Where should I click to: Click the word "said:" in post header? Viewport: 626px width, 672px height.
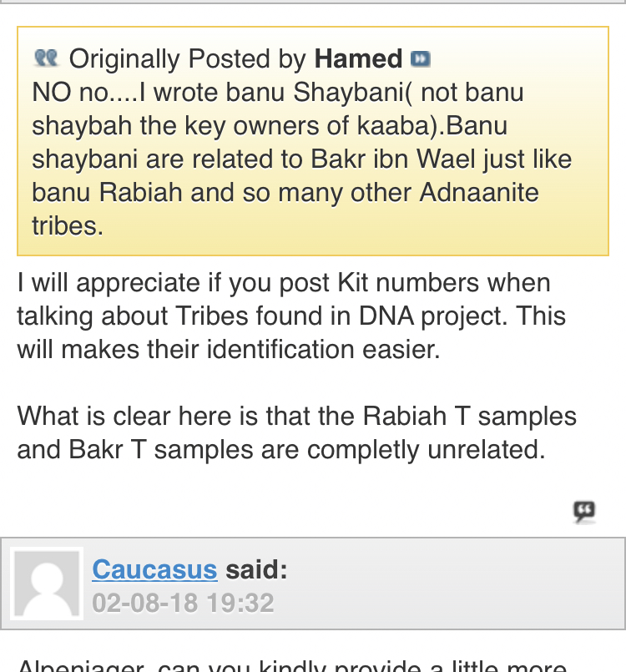tap(256, 569)
